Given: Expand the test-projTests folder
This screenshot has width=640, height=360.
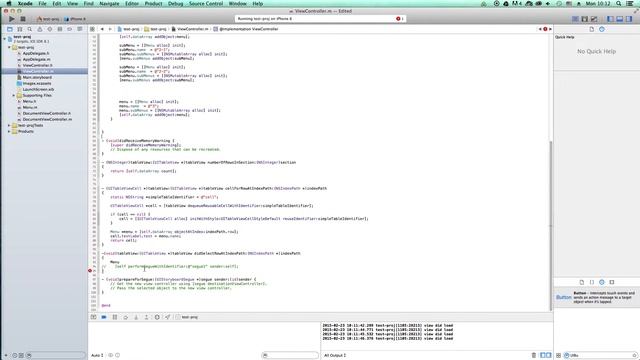Looking at the screenshot, I should (9, 126).
